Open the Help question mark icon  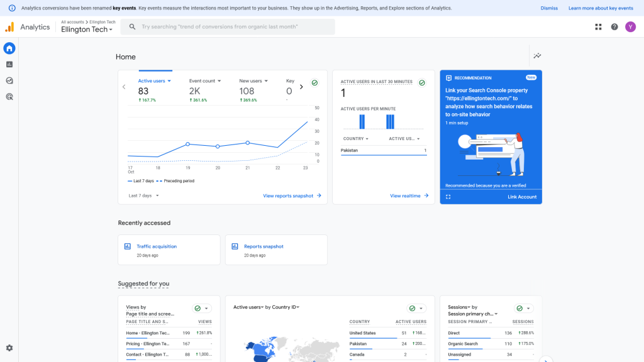coord(614,27)
